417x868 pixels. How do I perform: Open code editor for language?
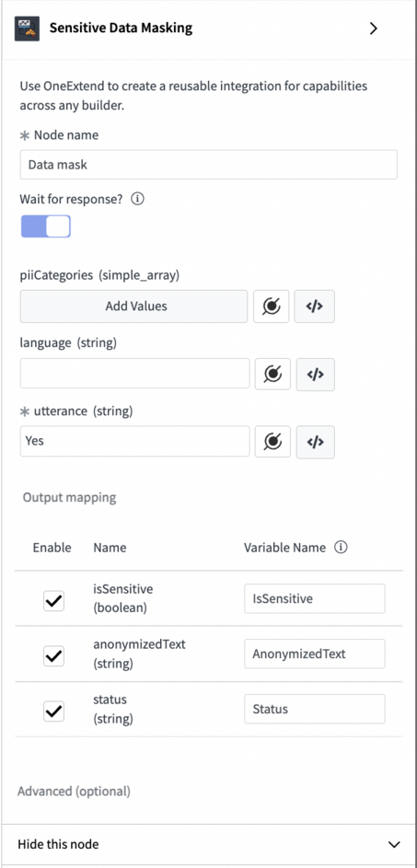coord(315,375)
